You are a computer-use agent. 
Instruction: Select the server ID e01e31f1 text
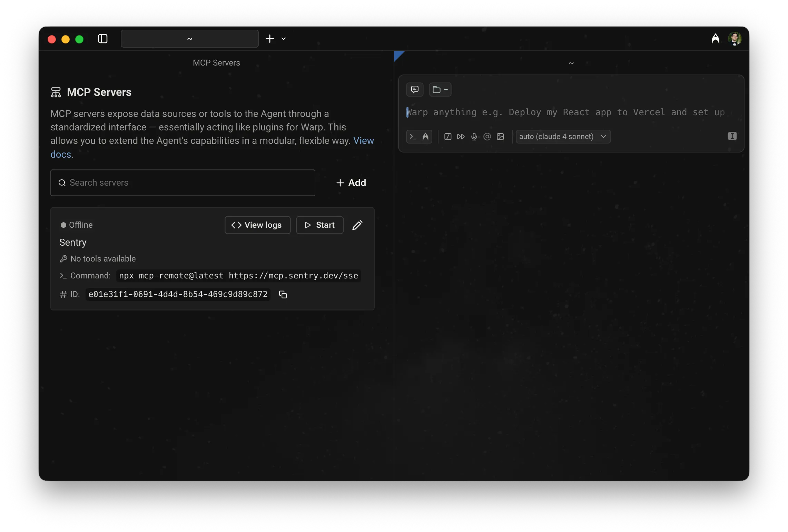click(178, 294)
